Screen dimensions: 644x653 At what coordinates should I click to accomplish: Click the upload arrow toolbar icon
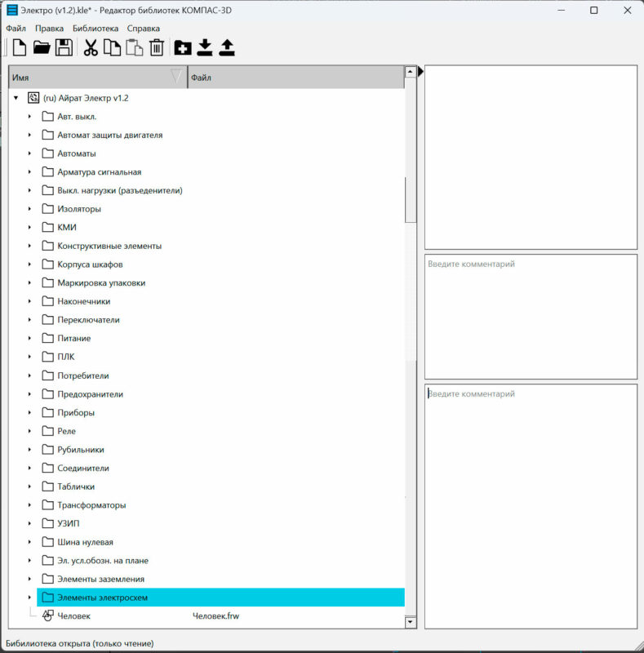(227, 47)
